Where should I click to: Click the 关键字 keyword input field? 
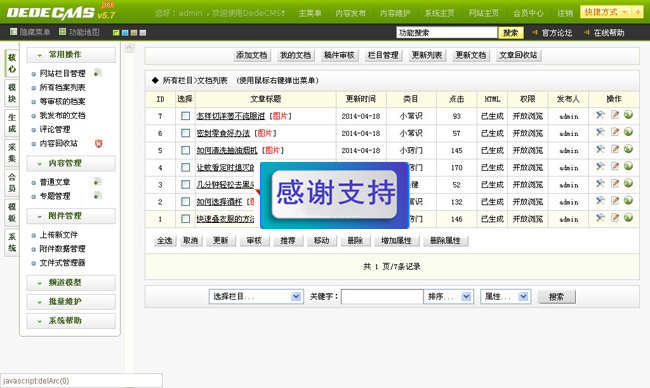(x=382, y=296)
